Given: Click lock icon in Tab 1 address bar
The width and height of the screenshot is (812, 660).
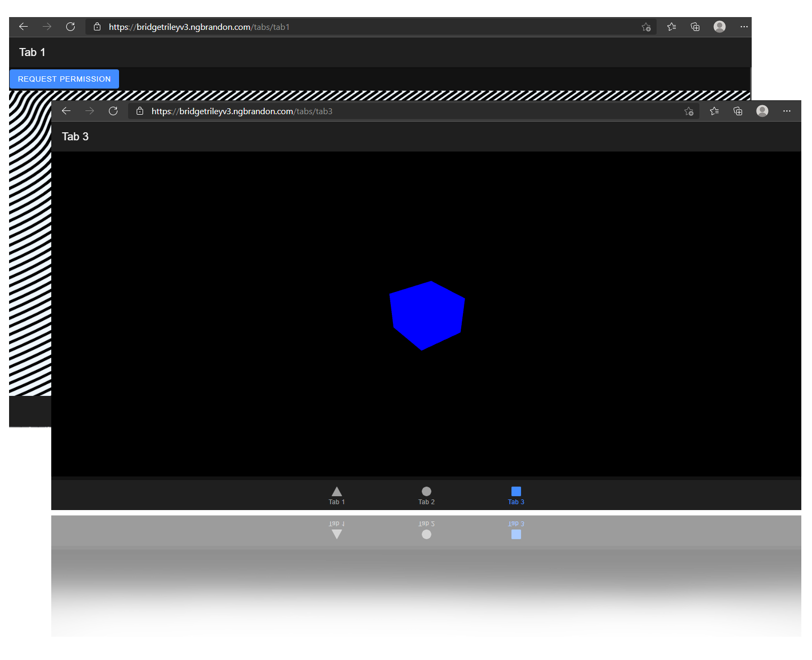Looking at the screenshot, I should (97, 27).
